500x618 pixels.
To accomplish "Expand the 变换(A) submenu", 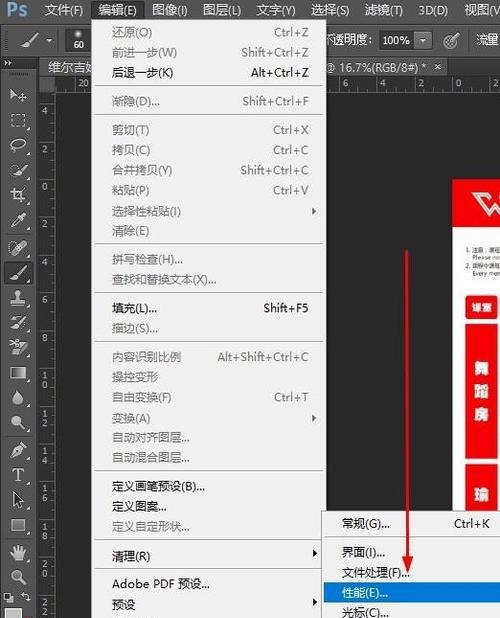I will pyautogui.click(x=314, y=418).
